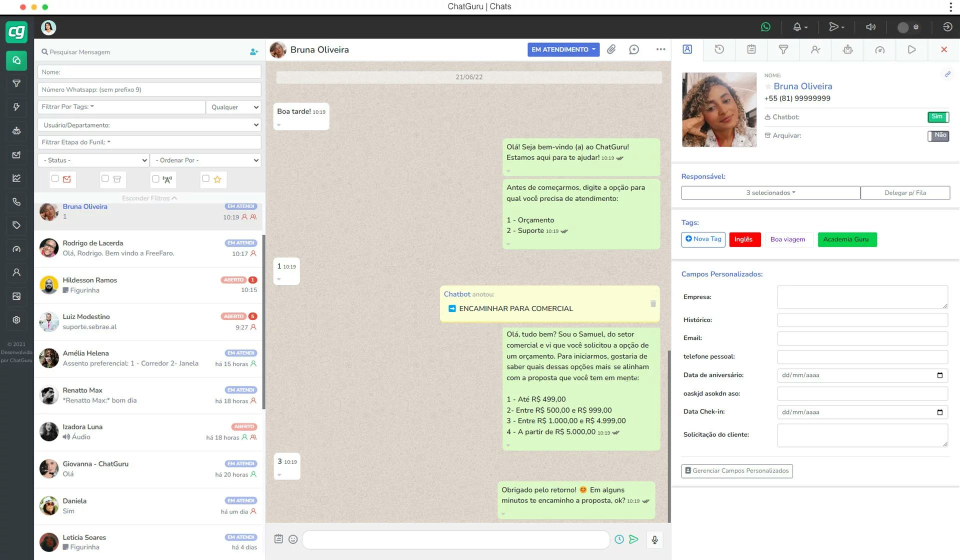Click the Gerenciar Campos Personalizados button

[x=736, y=470]
